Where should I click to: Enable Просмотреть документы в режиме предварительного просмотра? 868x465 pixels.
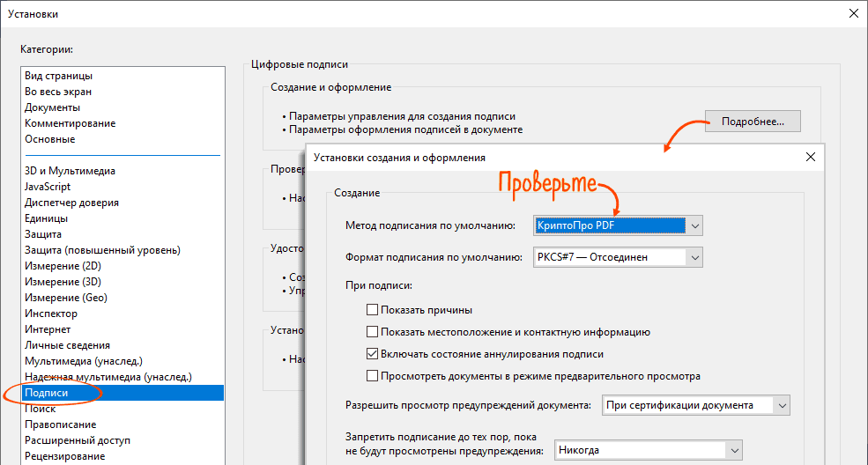click(x=373, y=376)
